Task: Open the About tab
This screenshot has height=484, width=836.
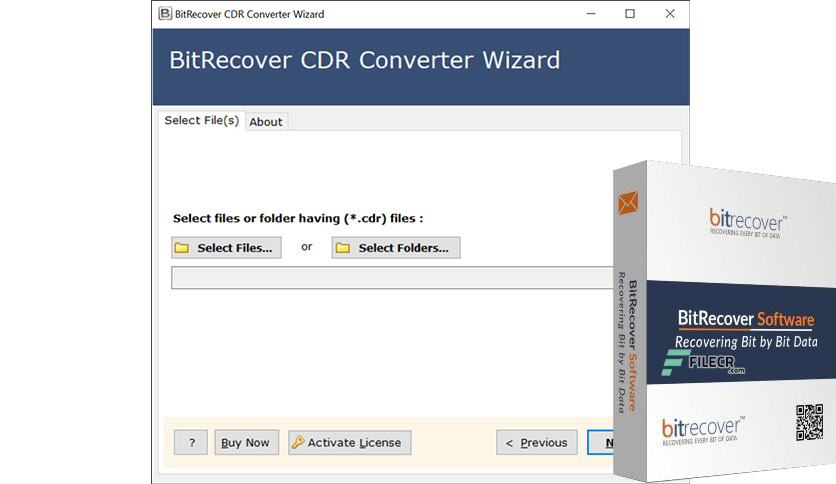Action: (x=266, y=122)
